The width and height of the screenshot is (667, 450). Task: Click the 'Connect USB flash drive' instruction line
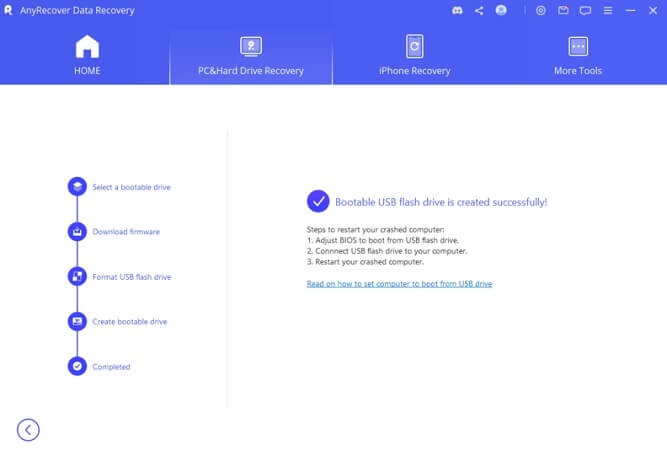(387, 251)
